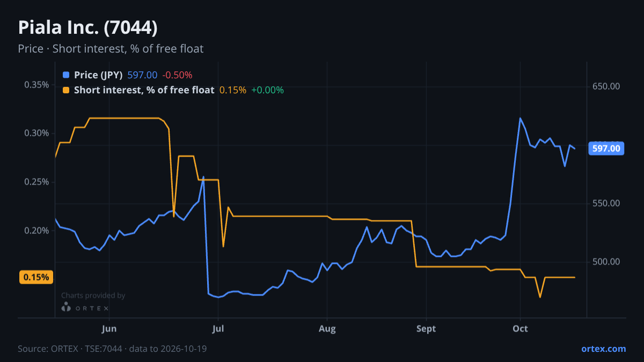Click the 597.00 value in legend
Viewport: 644px width, 362px height.
142,75
